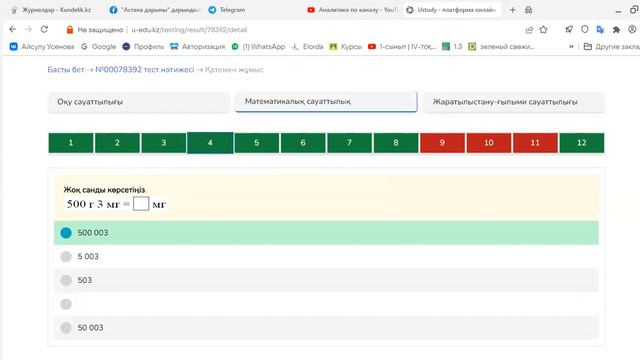640x360 pixels.
Task: Go to question 4
Action: tap(210, 143)
